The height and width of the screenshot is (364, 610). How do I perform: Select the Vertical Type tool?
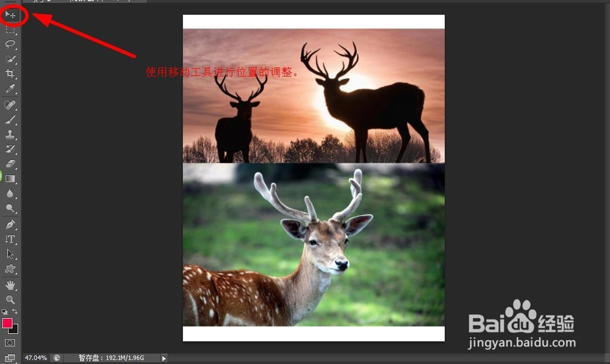click(x=10, y=239)
